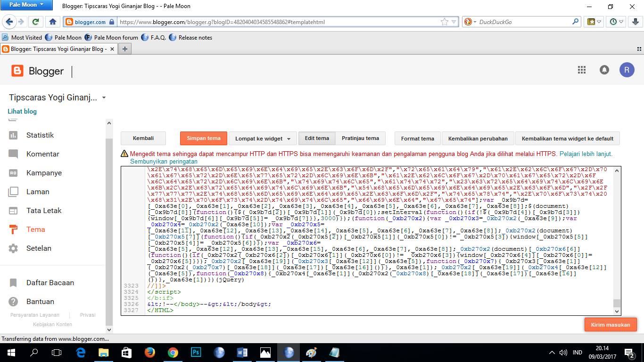Image resolution: width=644 pixels, height=362 pixels.
Task: Open Setelan from its gear icon
Action: tap(13, 248)
